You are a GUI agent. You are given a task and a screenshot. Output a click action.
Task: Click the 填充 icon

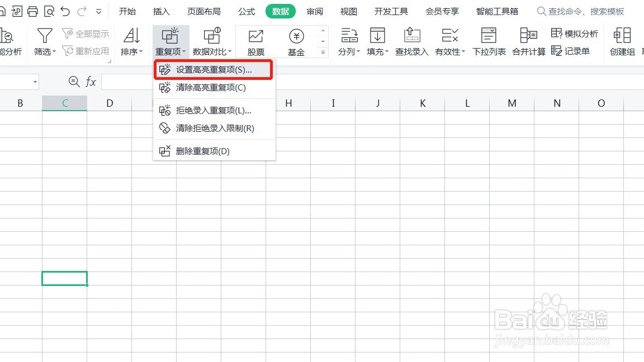click(x=377, y=36)
